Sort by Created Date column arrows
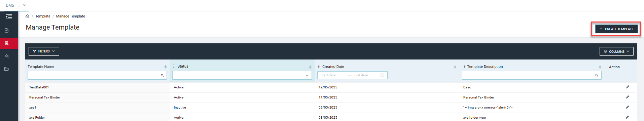The width and height of the screenshot is (644, 121). click(x=455, y=67)
